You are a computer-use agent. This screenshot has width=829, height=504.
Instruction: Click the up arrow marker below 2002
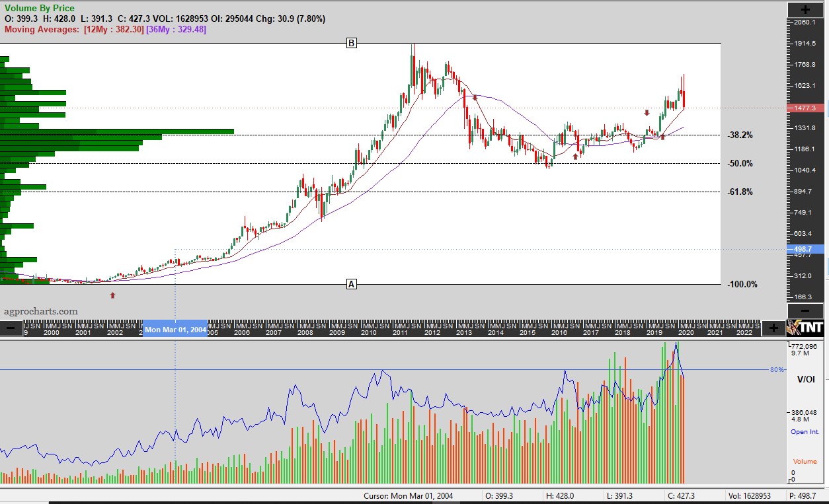[x=112, y=295]
